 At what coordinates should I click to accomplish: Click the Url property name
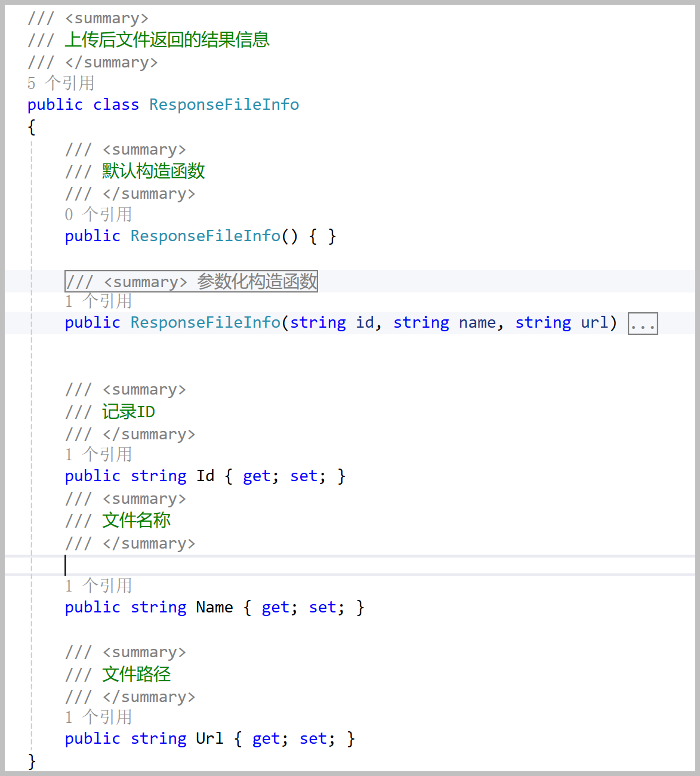(209, 738)
